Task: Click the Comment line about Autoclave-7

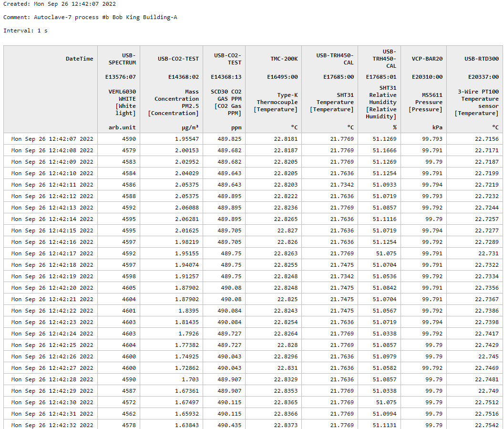Action: [91, 17]
